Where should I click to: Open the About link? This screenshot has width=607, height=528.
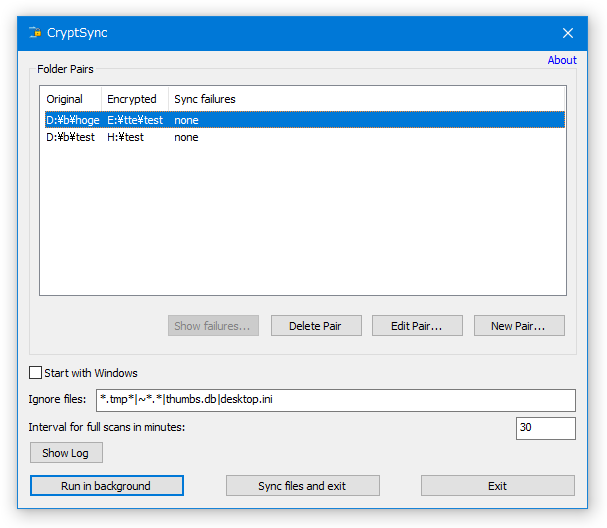(562, 60)
